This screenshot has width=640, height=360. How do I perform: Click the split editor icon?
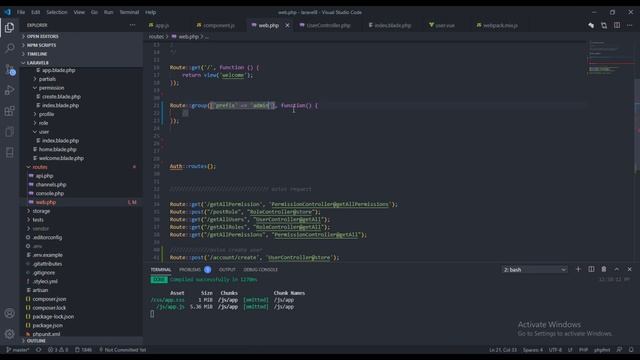(617, 25)
